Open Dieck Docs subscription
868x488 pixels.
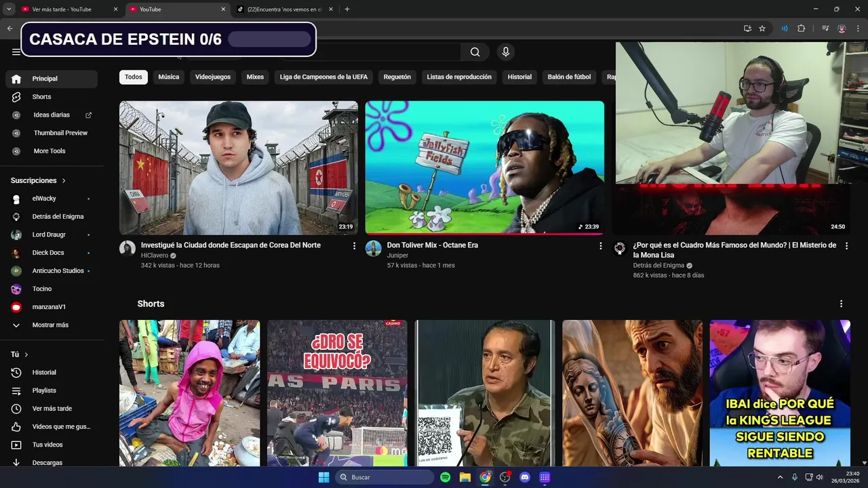tap(52, 253)
